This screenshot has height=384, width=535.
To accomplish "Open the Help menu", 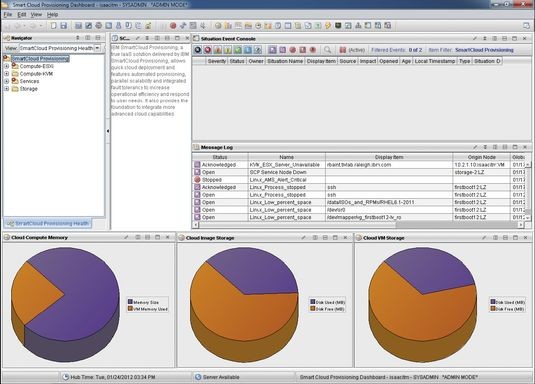I will point(53,14).
